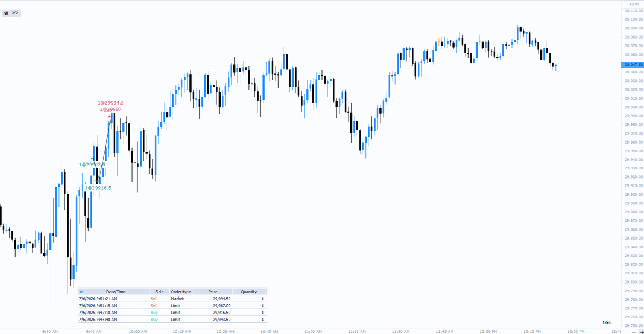Select the 9:45:48 AM order row
This screenshot has height=334, width=644.
tap(172, 319)
